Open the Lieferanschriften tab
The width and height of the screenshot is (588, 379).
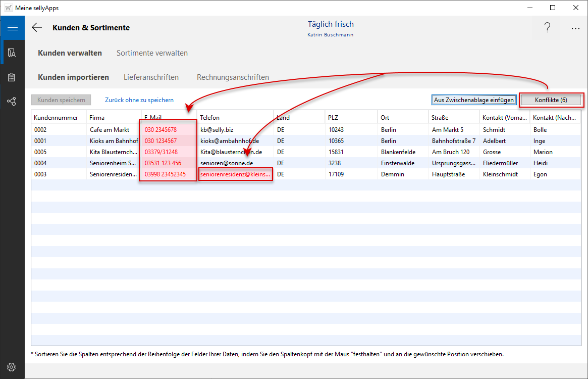(x=151, y=77)
